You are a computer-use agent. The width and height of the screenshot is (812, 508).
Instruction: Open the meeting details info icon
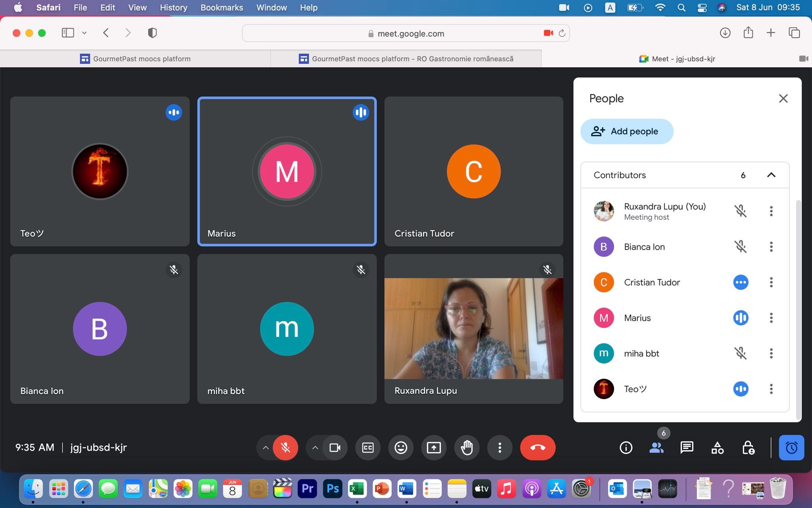[x=626, y=448]
